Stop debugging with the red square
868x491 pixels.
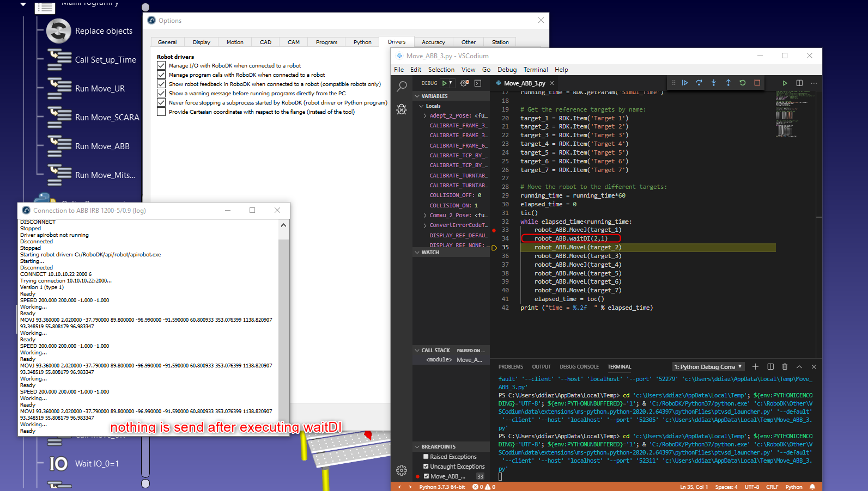click(757, 83)
